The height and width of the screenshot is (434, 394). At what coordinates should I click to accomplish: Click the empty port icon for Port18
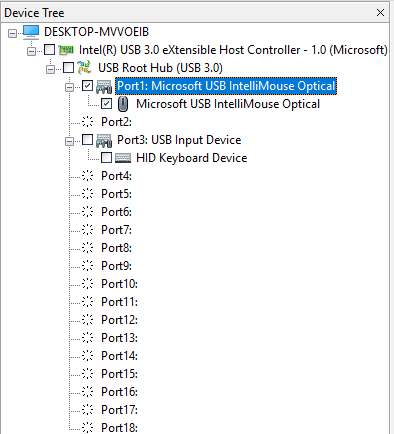click(x=87, y=428)
